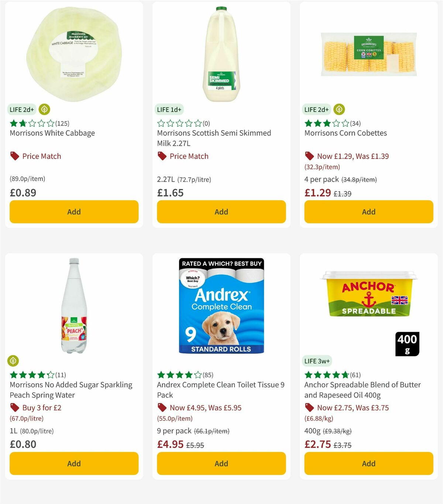Click the red tag icon on Corn Cobettes discount
Image resolution: width=443 pixels, height=504 pixels.
click(x=309, y=156)
